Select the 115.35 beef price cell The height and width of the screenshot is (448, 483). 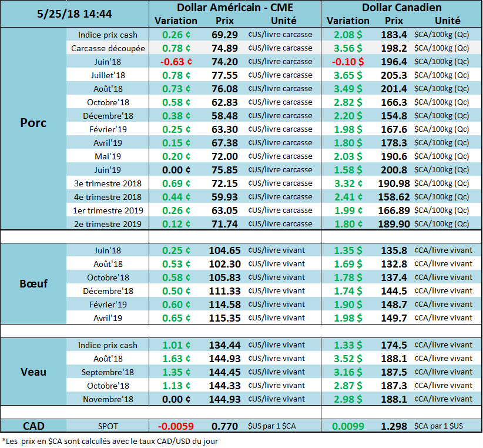click(224, 318)
